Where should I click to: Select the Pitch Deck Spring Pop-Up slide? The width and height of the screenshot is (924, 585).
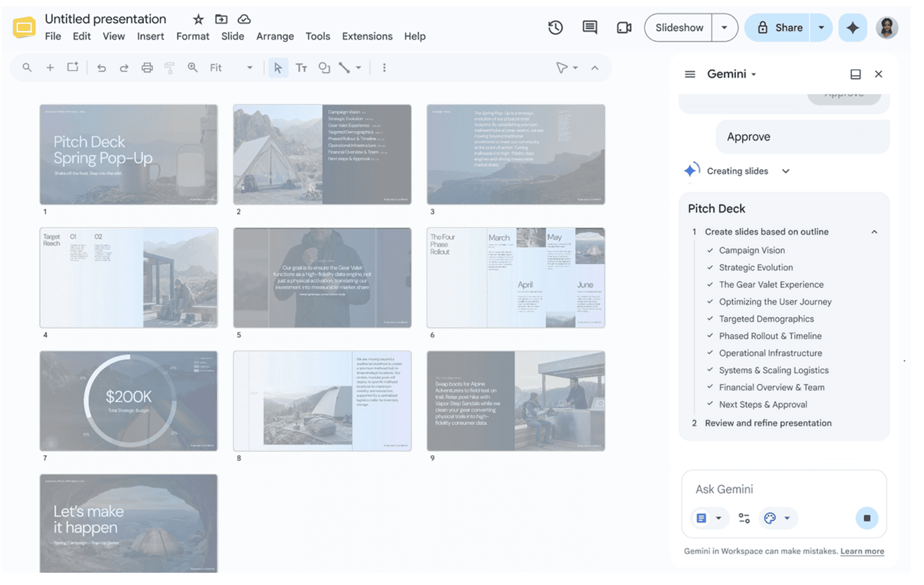tap(129, 154)
